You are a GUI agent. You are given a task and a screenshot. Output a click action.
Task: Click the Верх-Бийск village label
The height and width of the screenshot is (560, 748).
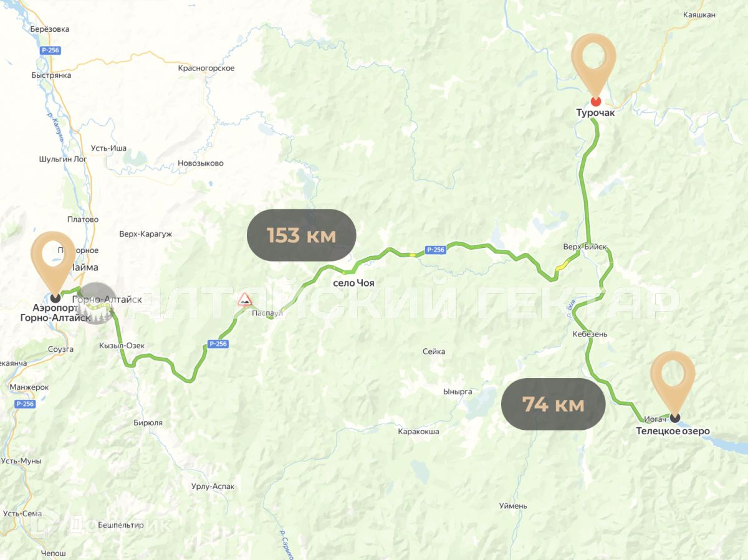[x=585, y=247]
